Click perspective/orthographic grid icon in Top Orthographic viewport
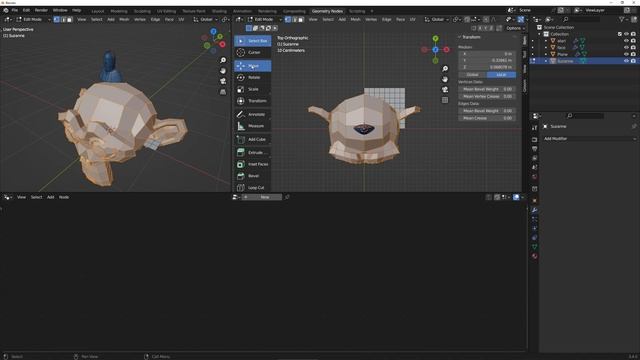The height and width of the screenshot is (360, 640). click(445, 100)
